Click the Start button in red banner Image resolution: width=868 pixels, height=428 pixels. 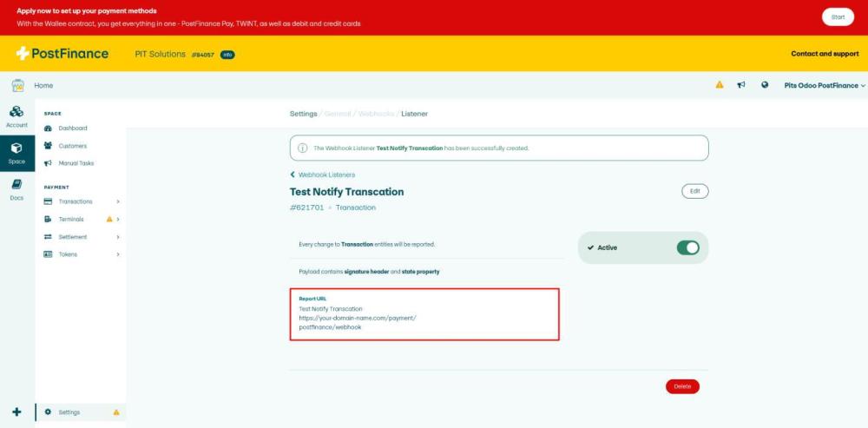[x=838, y=17]
